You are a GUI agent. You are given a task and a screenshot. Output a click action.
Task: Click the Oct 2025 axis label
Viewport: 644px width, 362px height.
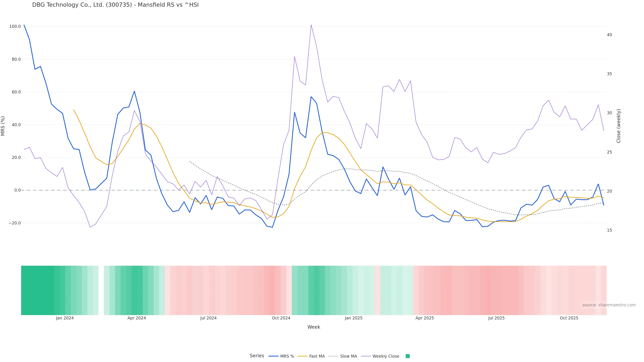pos(569,318)
